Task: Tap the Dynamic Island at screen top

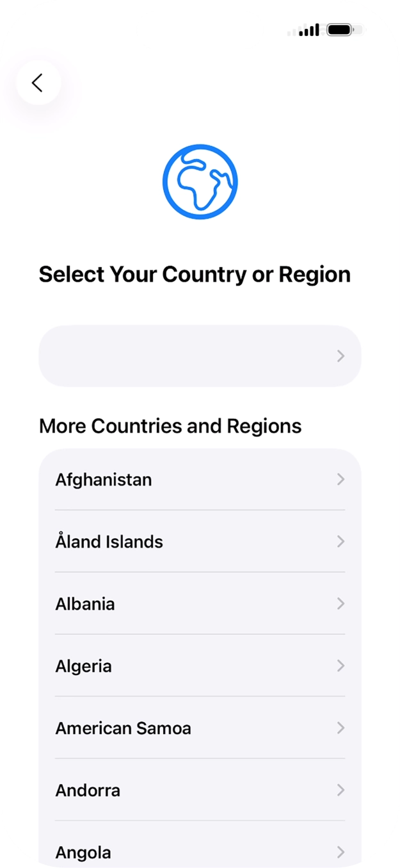Action: pos(200,29)
